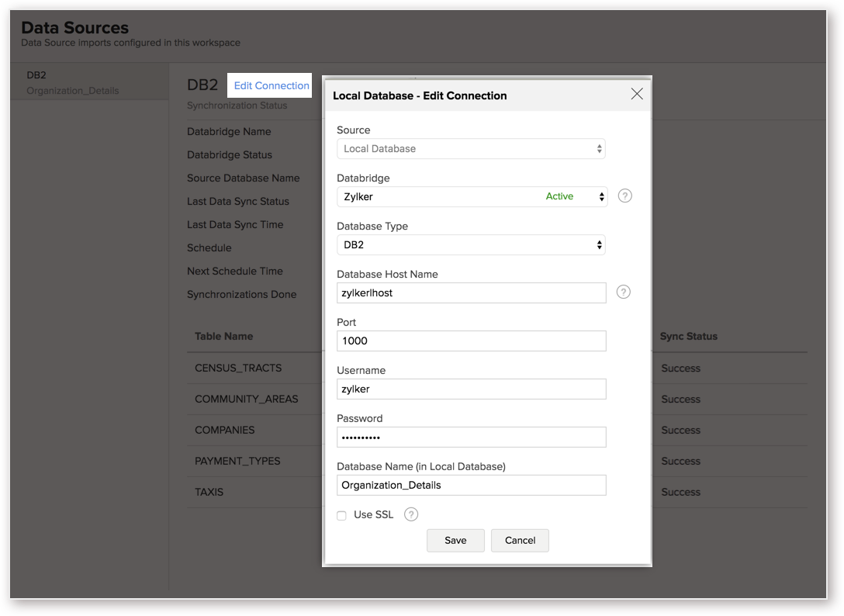This screenshot has width=844, height=616.
Task: Enable the Use SSL checkbox
Action: (342, 516)
